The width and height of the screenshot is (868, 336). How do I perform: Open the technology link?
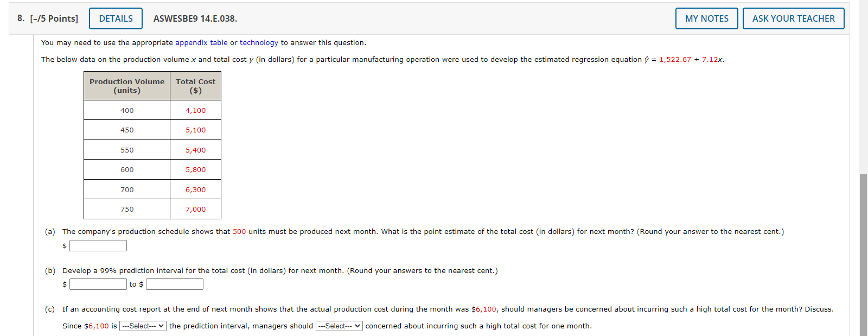259,42
